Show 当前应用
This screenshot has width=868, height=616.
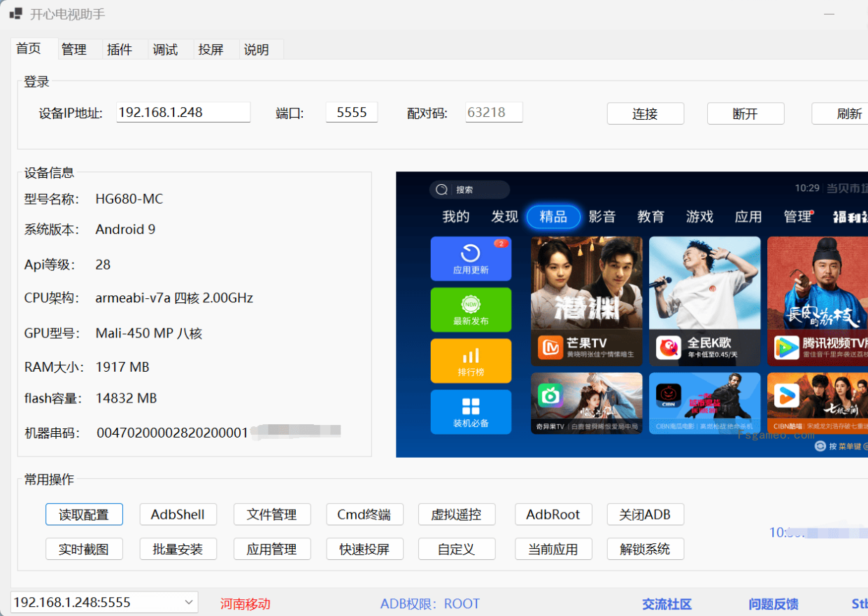tap(553, 549)
